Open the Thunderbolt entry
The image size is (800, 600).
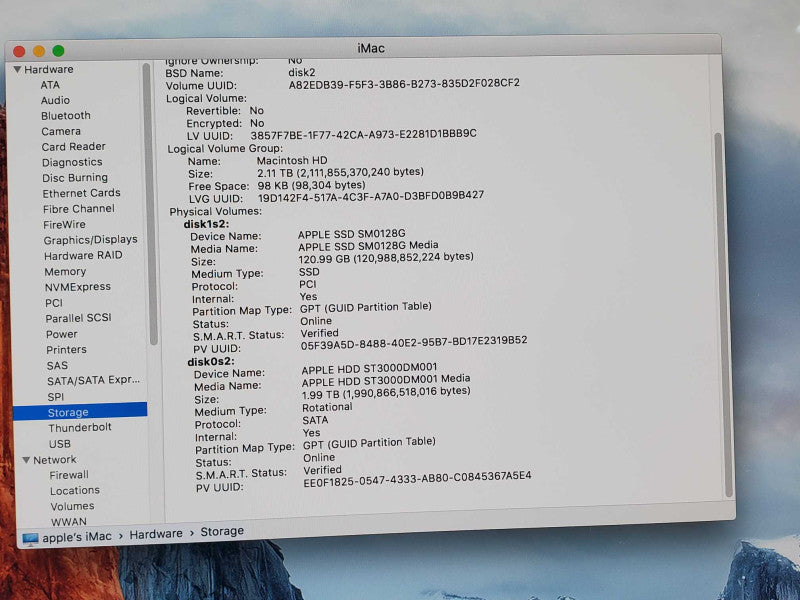pyautogui.click(x=80, y=428)
